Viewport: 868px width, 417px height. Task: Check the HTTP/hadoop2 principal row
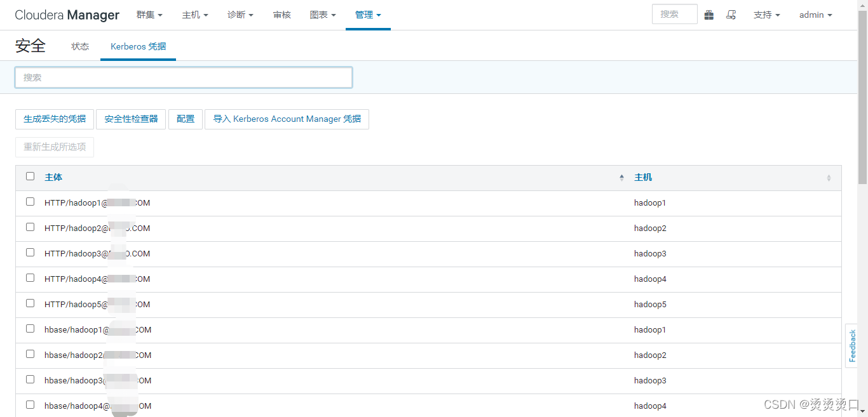(31, 227)
